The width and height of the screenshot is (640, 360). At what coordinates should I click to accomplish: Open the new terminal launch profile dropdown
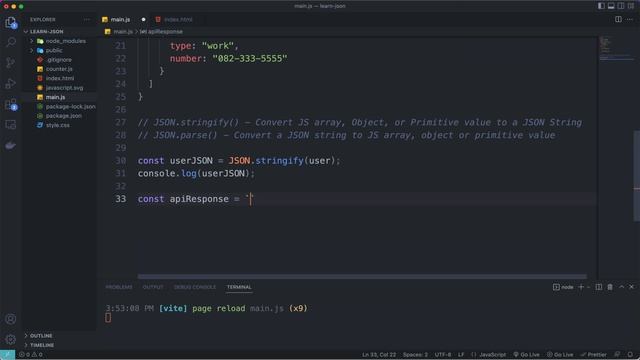coord(588,287)
